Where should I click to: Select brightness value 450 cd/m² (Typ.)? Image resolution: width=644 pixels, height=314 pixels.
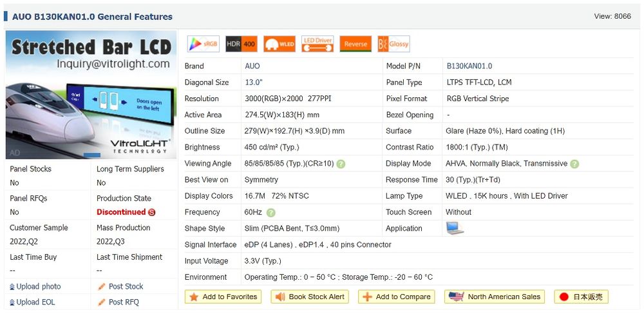[x=272, y=147]
